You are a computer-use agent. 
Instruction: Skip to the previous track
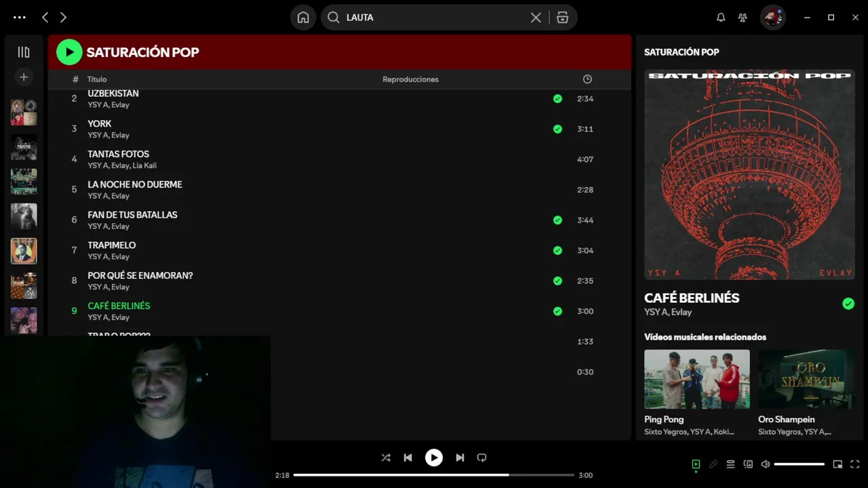click(408, 457)
